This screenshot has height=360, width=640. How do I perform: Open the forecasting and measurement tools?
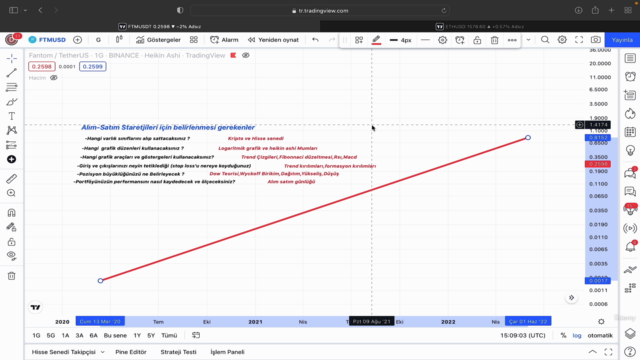(11, 145)
